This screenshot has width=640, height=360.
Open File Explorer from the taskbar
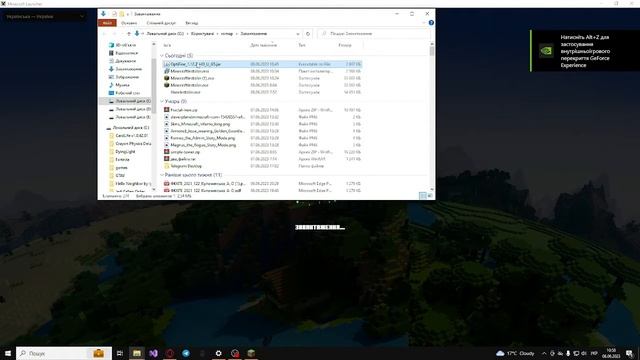tap(136, 353)
